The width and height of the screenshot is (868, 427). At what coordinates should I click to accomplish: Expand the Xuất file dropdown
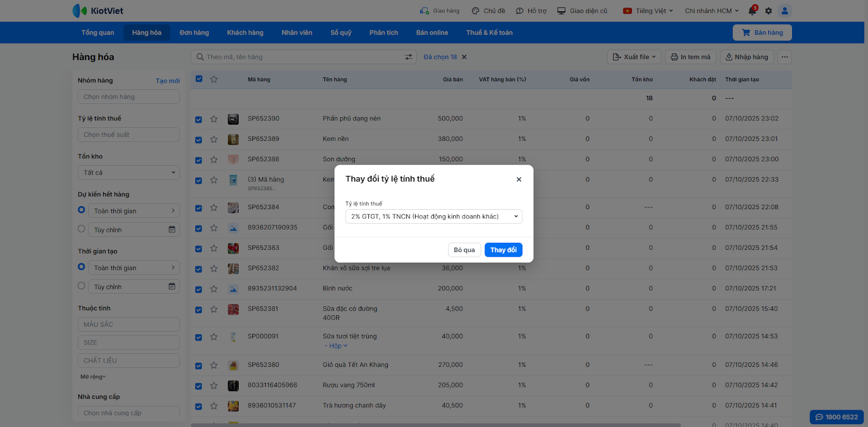tap(634, 57)
